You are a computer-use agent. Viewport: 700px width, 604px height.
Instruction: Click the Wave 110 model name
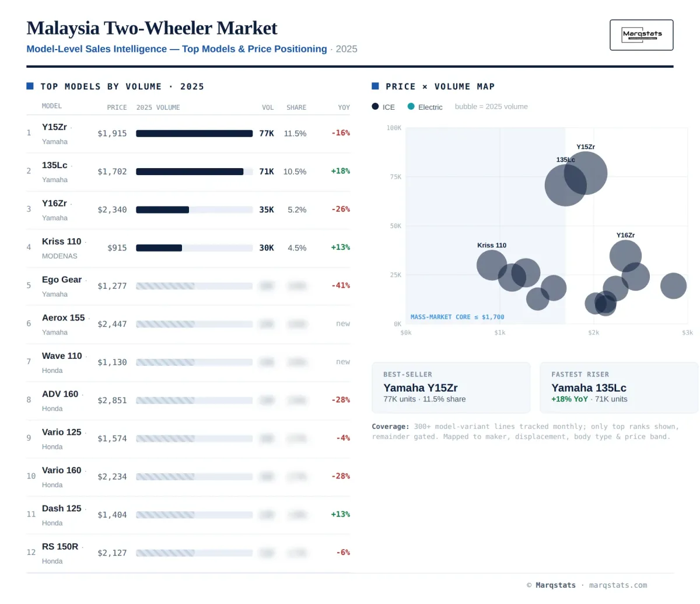62,355
